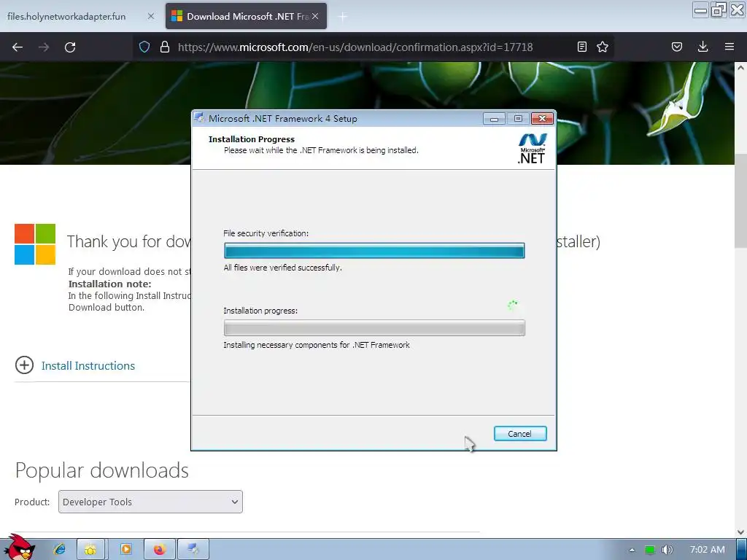Open the Firefox hamburger menu
Image resolution: width=747 pixels, height=560 pixels.
pos(729,47)
